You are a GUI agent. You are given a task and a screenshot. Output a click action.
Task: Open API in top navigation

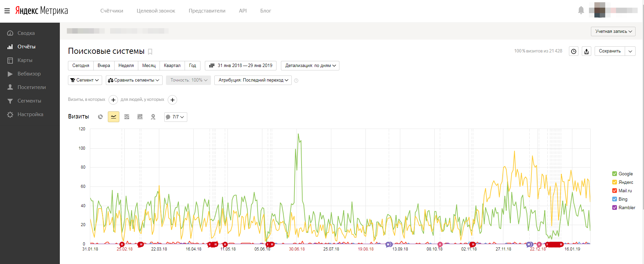(243, 11)
